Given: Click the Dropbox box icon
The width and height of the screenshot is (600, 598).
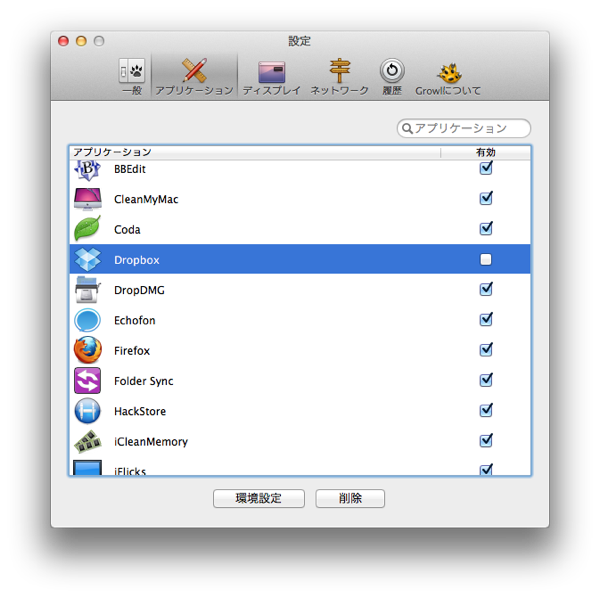Looking at the screenshot, I should [x=88, y=259].
